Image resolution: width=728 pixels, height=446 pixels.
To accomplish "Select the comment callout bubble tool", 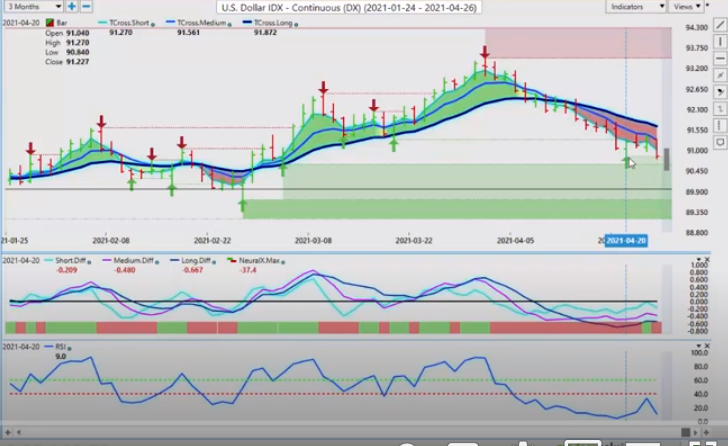I will (720, 142).
